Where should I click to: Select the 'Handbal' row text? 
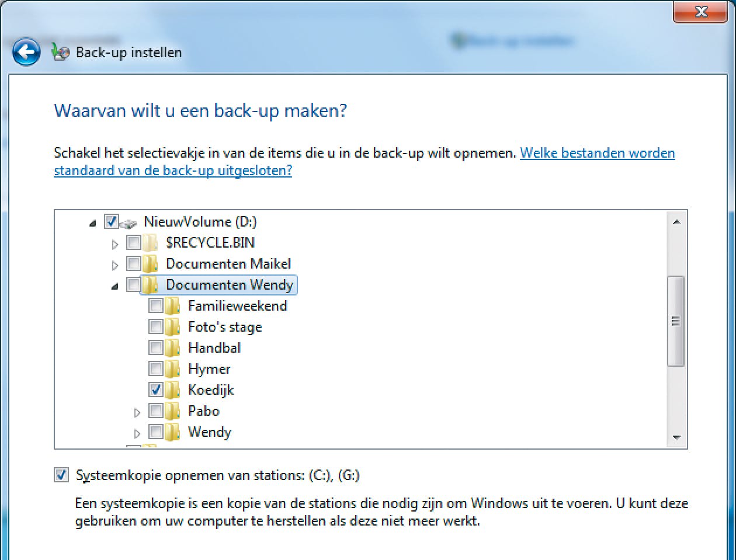click(x=214, y=348)
